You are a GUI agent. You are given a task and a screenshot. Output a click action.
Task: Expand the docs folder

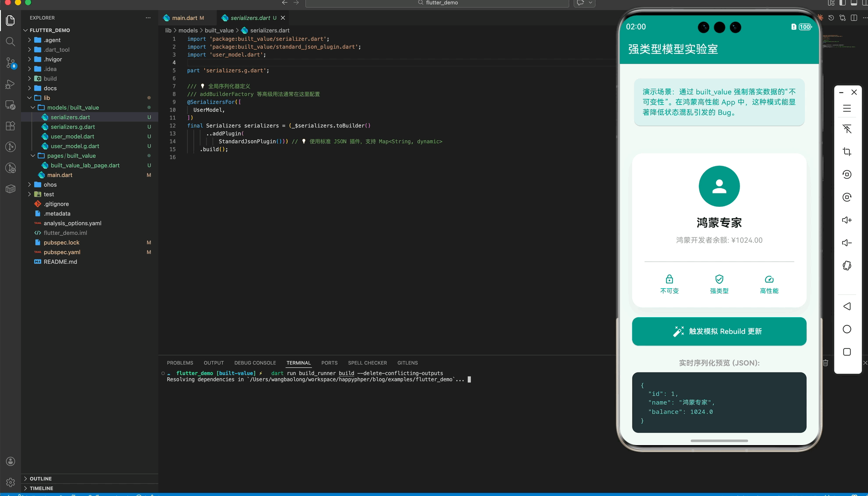(x=50, y=88)
